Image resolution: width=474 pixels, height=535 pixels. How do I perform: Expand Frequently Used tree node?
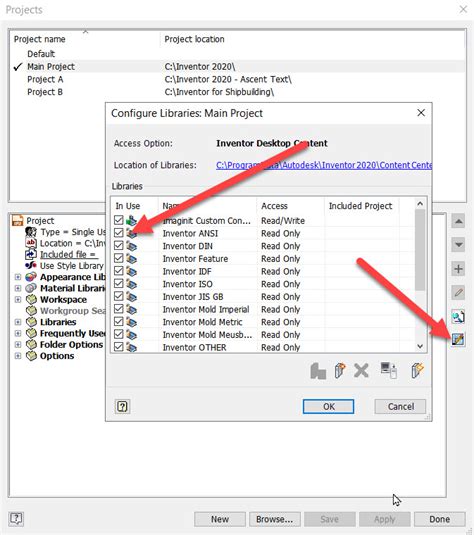[x=18, y=333]
